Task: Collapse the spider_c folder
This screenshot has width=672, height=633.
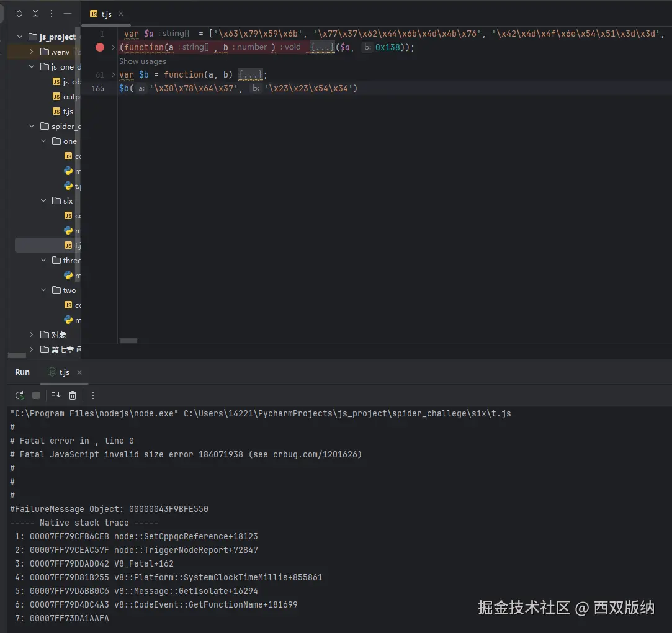Action: click(31, 126)
